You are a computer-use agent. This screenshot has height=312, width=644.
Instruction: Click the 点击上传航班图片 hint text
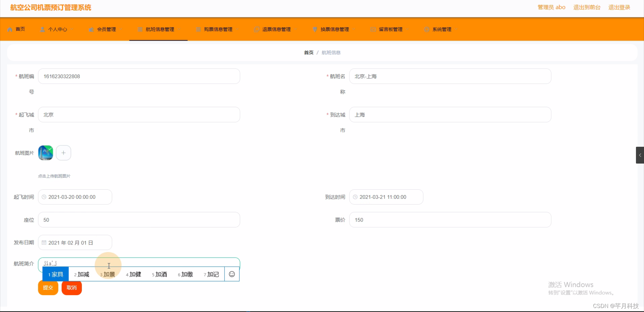tap(54, 176)
